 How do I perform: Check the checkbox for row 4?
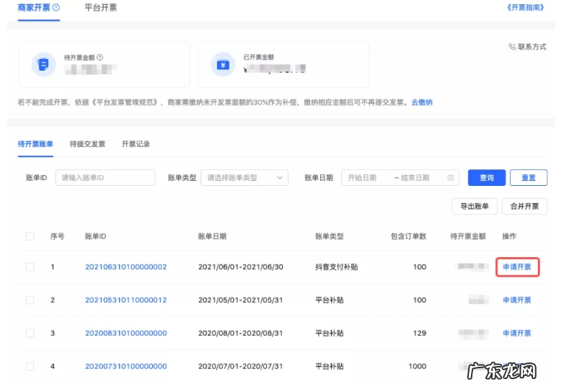click(30, 366)
